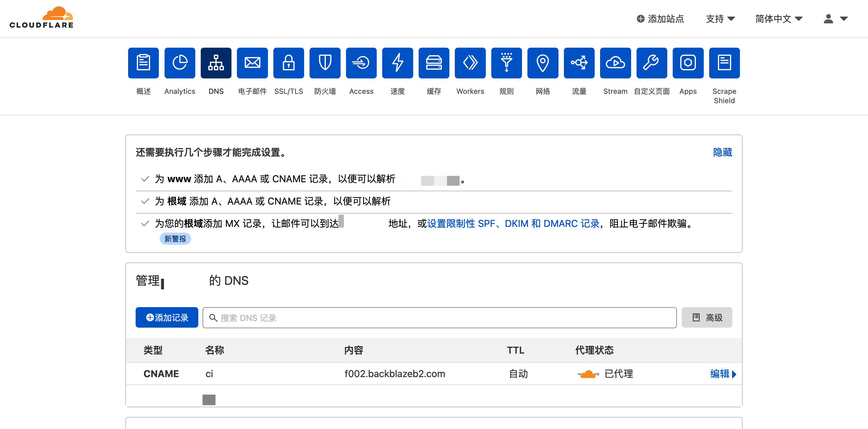Open the 简体中文 language dropdown
The width and height of the screenshot is (868, 429).
[x=778, y=19]
